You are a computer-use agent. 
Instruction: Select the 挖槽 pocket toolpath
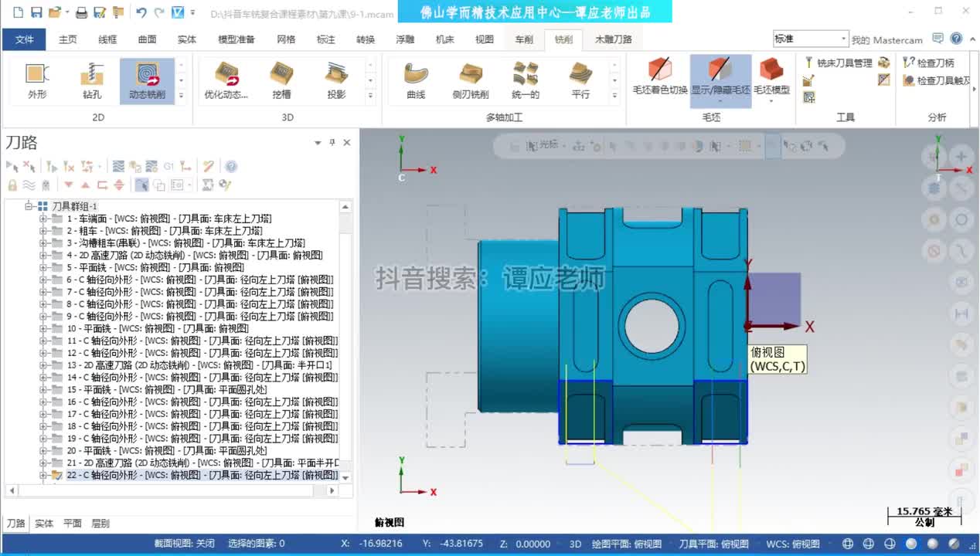(x=281, y=80)
